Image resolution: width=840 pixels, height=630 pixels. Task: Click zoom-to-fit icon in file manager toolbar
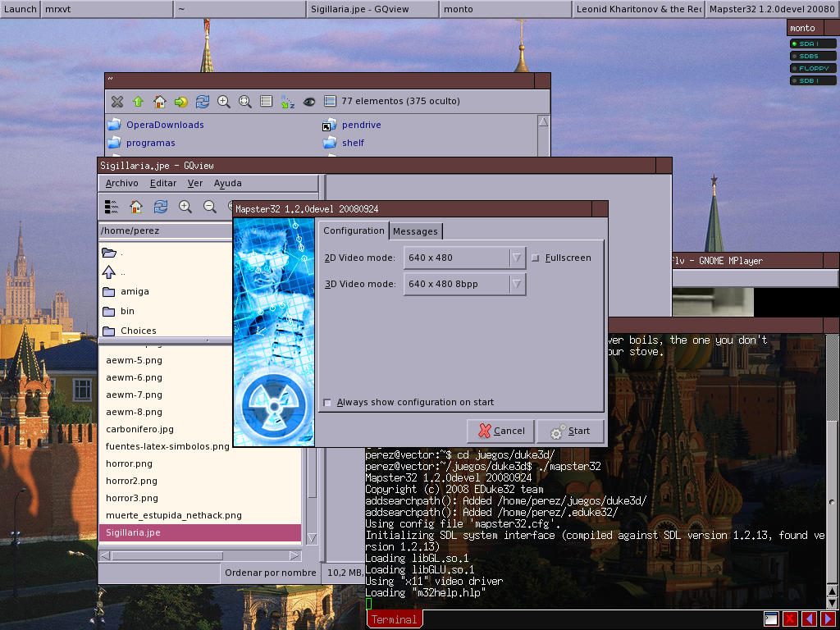coord(245,101)
